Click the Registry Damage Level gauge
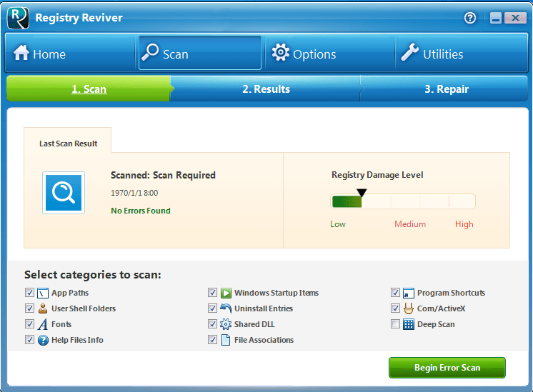 403,201
